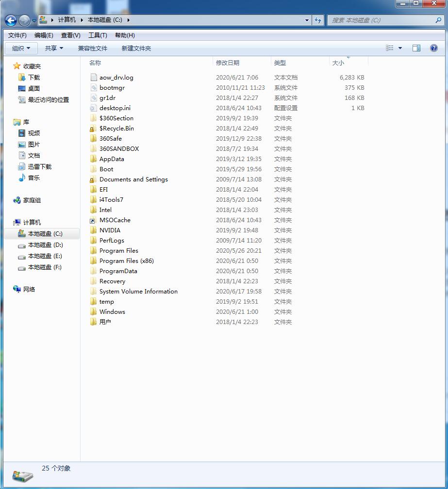Screen dimensions: 448x489
Task: Select the desktop.ini file icon
Action: (x=93, y=108)
